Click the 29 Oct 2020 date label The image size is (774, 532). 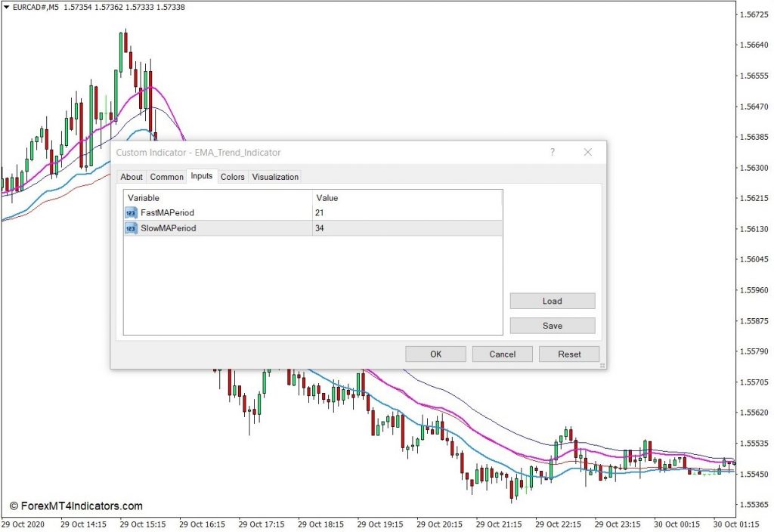(x=23, y=524)
